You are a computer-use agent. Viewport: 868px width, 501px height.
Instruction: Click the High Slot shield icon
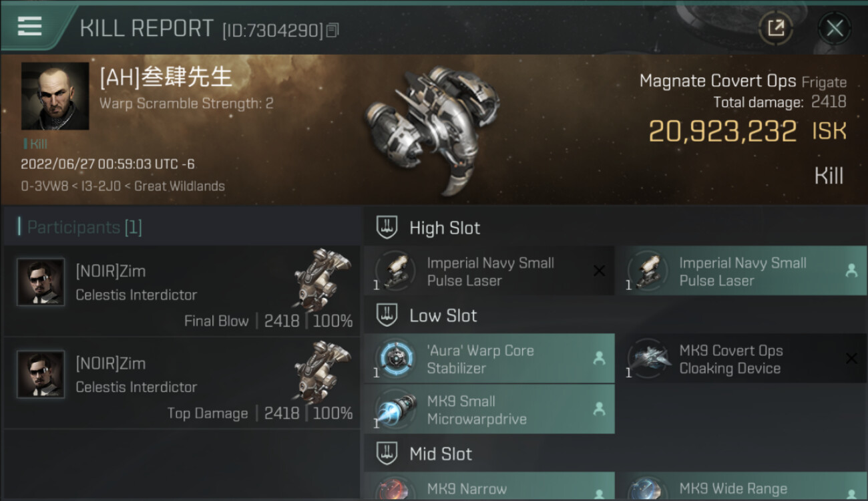(387, 227)
